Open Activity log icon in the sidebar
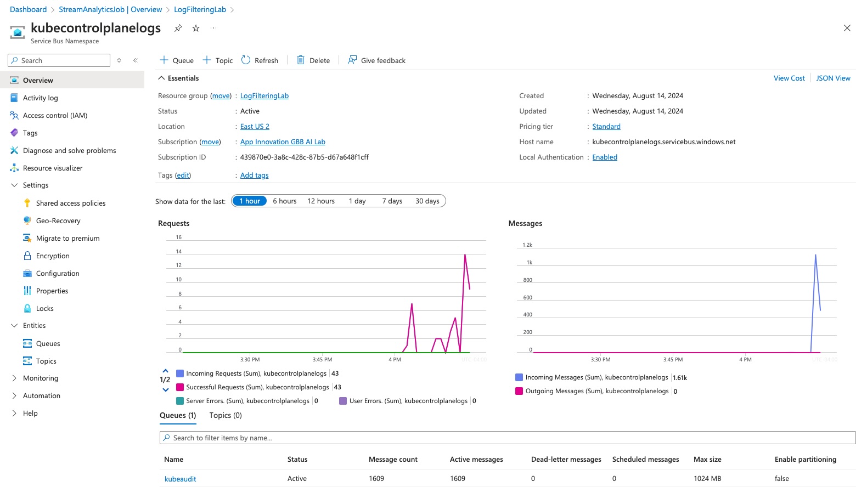This screenshot has height=504, width=867. pyautogui.click(x=14, y=98)
